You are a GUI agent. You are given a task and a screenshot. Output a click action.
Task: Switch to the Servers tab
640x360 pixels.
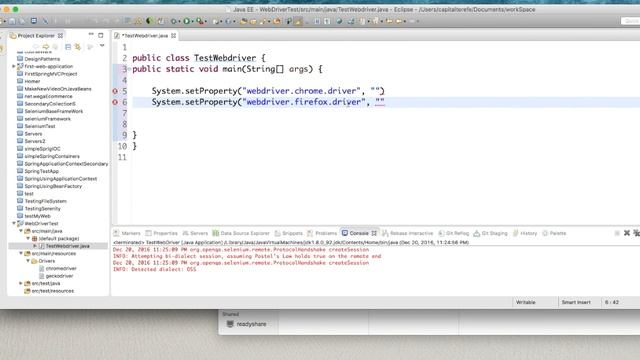[x=195, y=233]
